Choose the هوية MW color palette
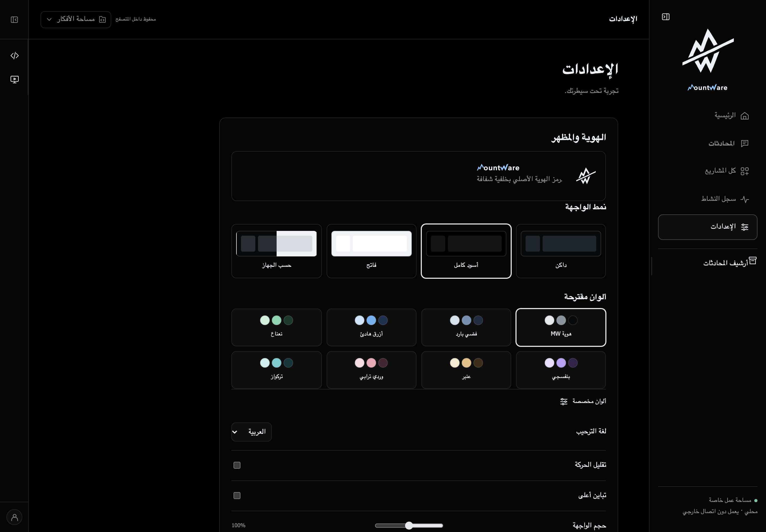 (561, 327)
